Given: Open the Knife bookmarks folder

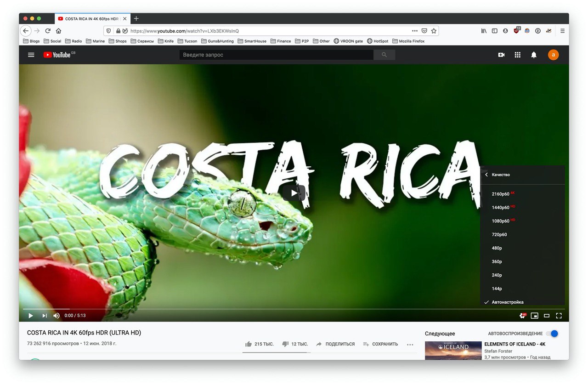Looking at the screenshot, I should click(166, 41).
